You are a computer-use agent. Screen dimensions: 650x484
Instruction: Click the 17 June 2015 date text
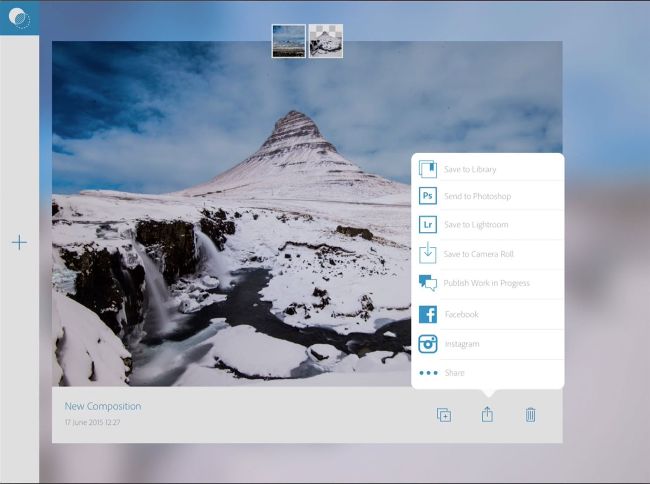92,423
